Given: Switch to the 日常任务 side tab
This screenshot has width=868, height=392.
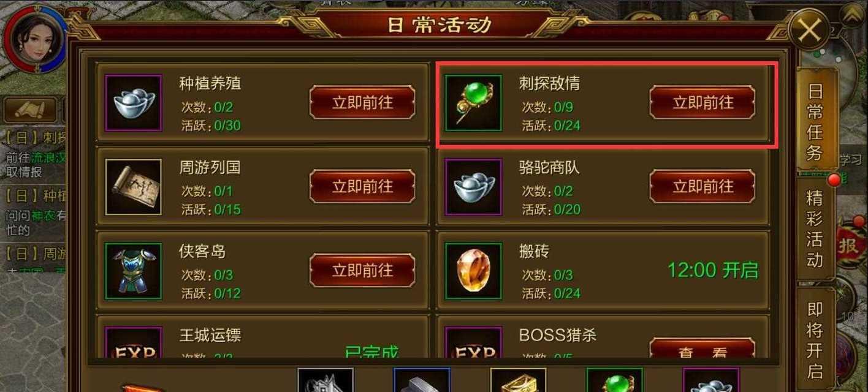Looking at the screenshot, I should (x=815, y=121).
